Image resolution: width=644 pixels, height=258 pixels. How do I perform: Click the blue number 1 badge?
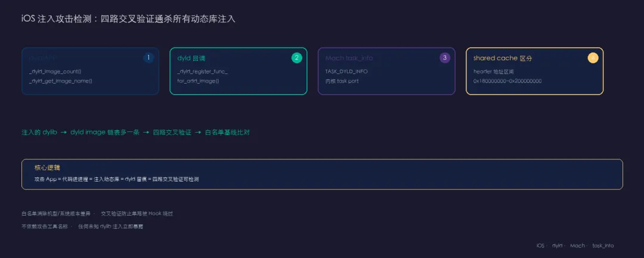click(x=148, y=58)
